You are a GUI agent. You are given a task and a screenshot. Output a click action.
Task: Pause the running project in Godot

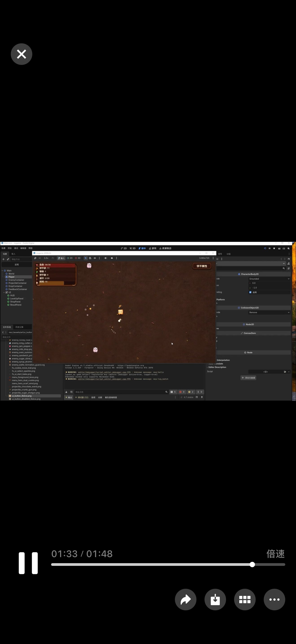pyautogui.click(x=270, y=248)
